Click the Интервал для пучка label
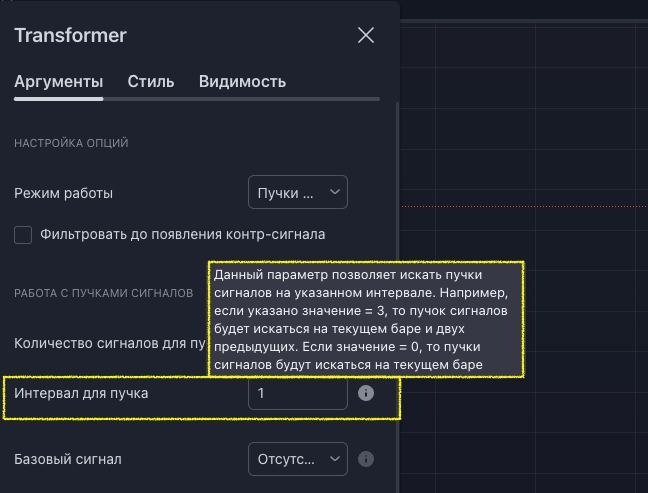 click(x=81, y=393)
